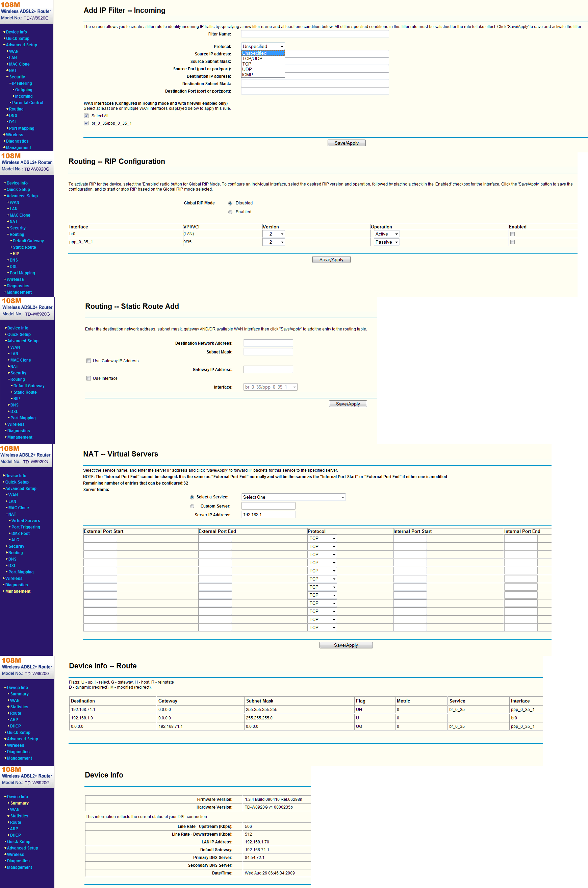Choose ICMP in the open Protocol list

click(248, 75)
